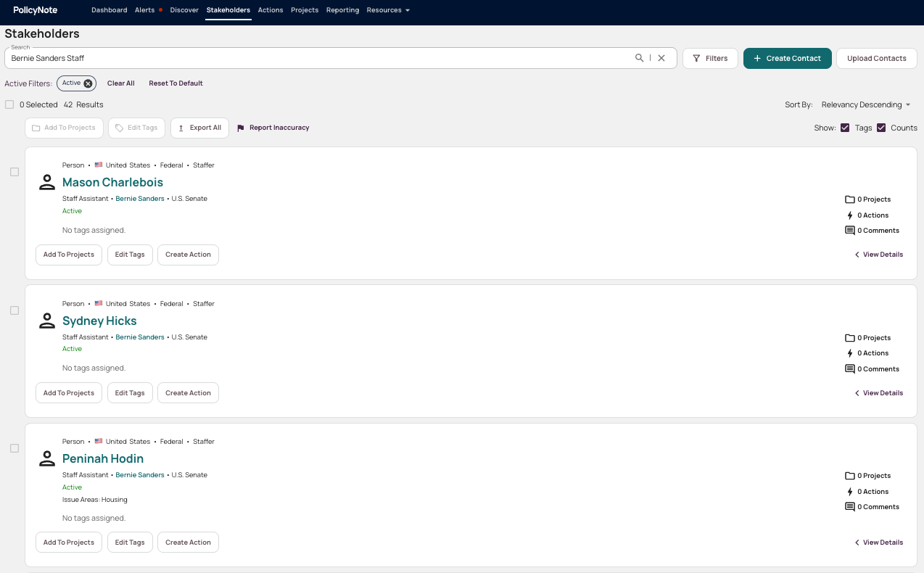Click the comment icon beside Peninah Hodin's 0 Comments
This screenshot has height=573, width=924.
[x=850, y=507]
